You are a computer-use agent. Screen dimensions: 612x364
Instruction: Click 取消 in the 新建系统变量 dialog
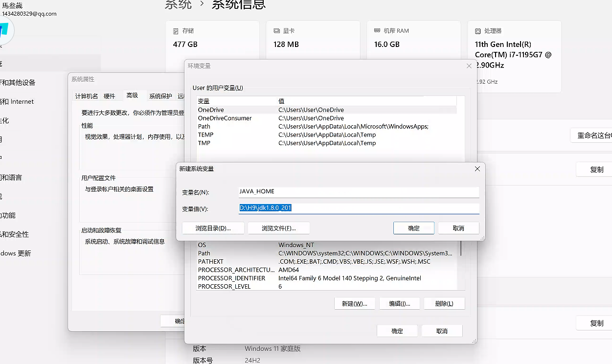pyautogui.click(x=458, y=228)
